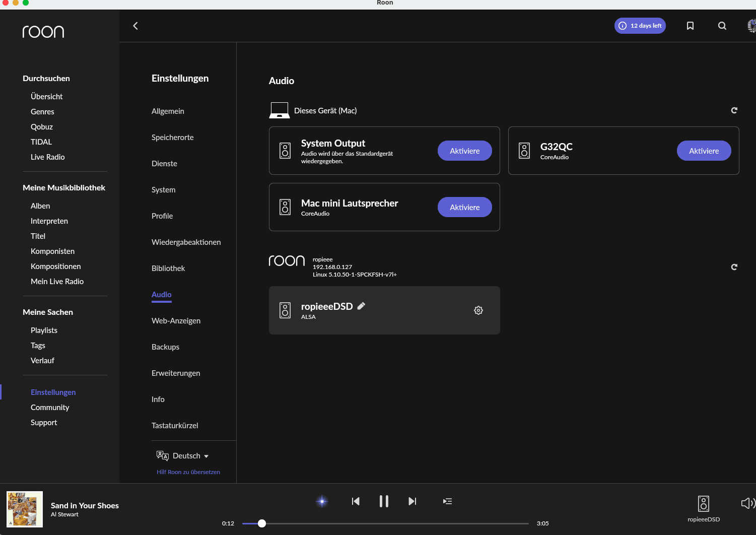Open Qobuz in sidebar
Screen dimensions: 756x535
tap(41, 127)
